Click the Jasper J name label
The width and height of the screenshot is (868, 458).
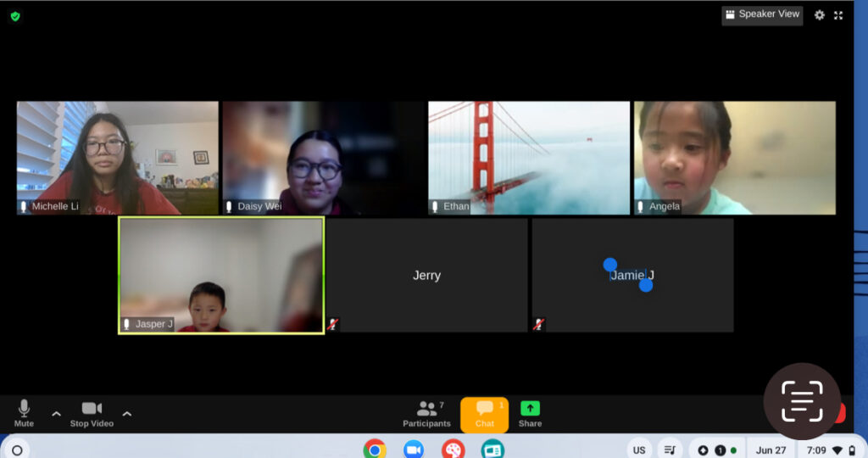point(154,324)
